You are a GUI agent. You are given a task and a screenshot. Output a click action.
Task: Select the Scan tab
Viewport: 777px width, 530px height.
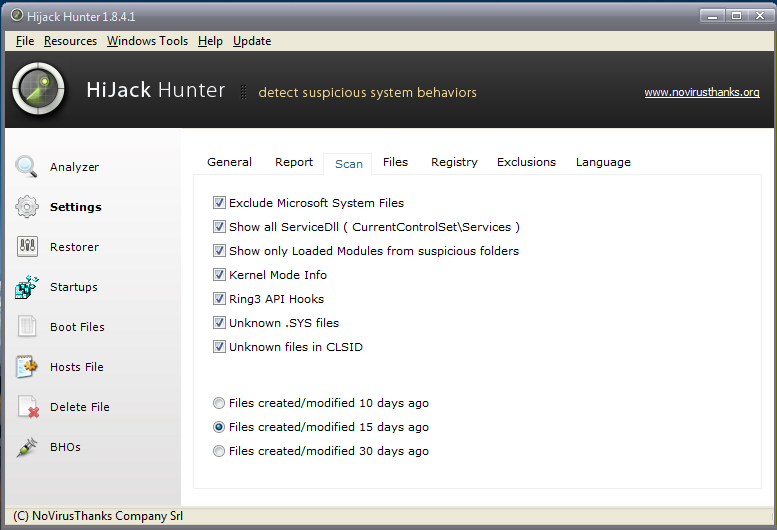tap(348, 164)
